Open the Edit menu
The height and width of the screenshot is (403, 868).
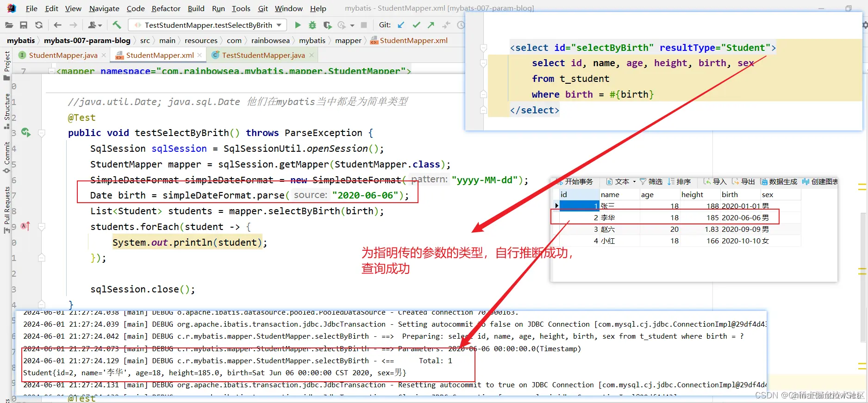(x=51, y=8)
